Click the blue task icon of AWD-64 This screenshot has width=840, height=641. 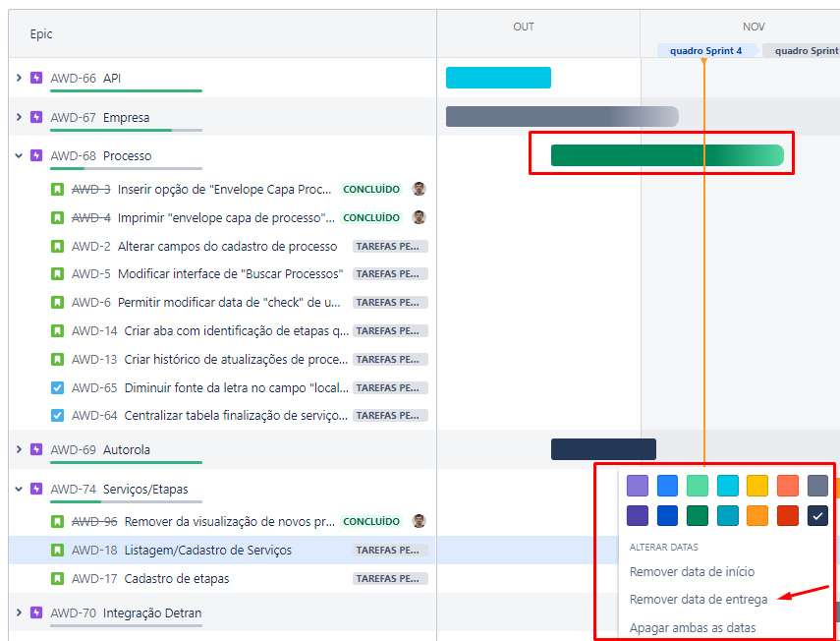[x=57, y=415]
